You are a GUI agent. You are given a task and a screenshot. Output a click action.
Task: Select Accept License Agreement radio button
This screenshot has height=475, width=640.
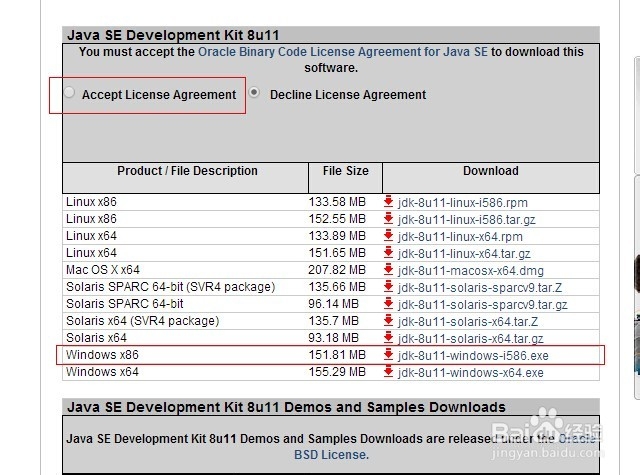point(70,93)
